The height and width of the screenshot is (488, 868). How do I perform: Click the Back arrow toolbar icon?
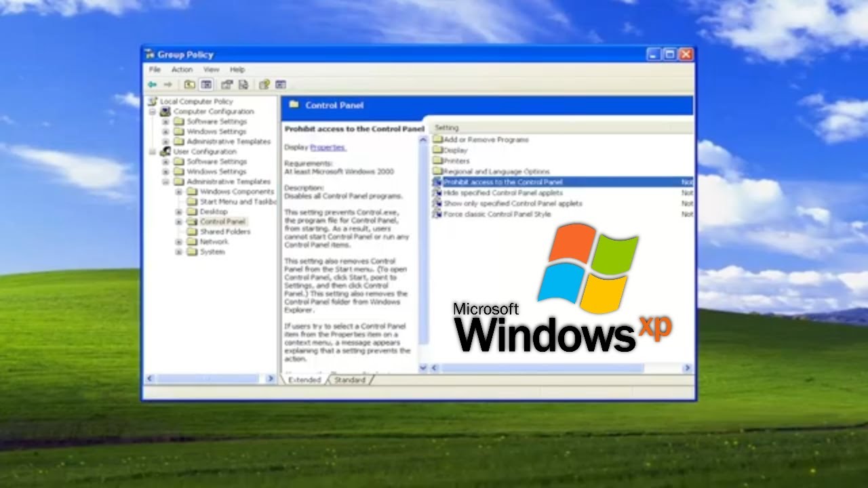[x=153, y=85]
